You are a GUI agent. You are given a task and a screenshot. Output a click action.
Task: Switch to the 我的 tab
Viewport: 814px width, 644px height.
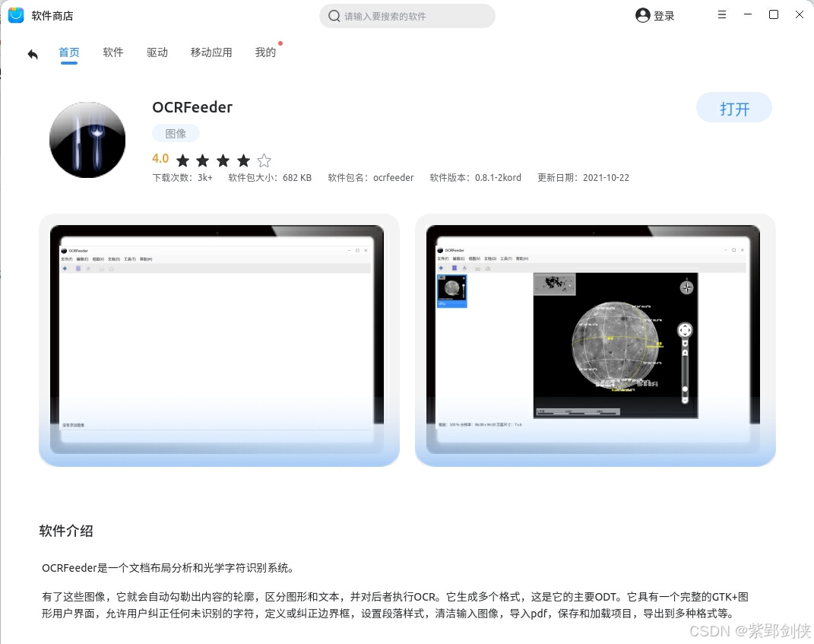265,52
